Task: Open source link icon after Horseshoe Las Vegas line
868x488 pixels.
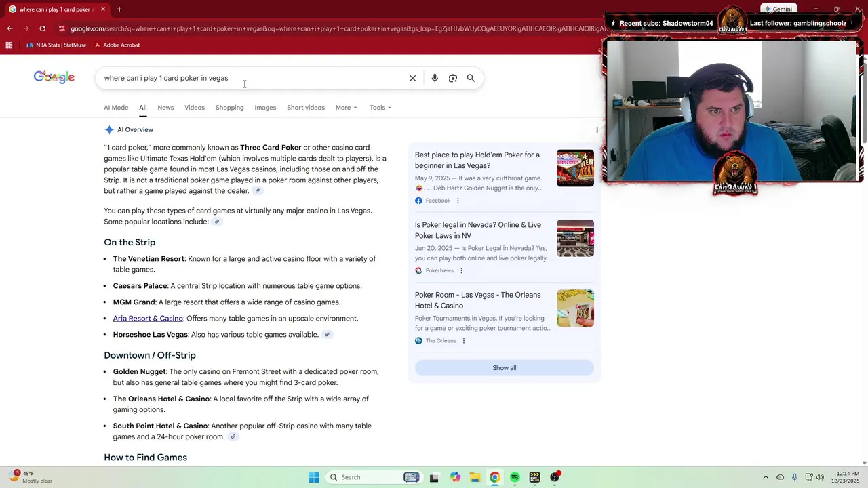Action: coord(327,335)
